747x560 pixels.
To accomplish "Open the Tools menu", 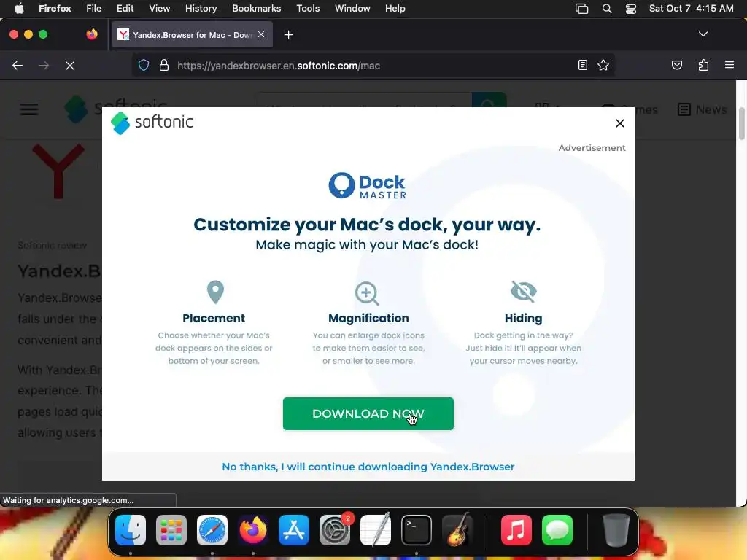I will click(x=308, y=9).
